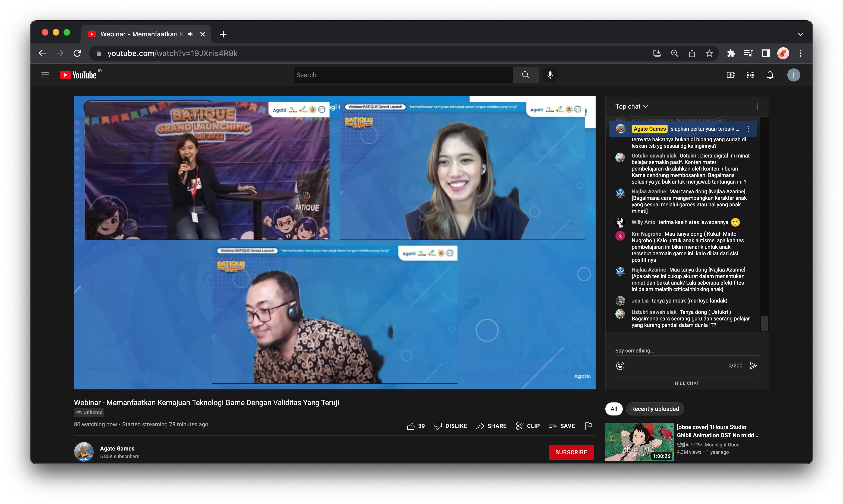Click SHARE under the video
843x504 pixels.
(491, 426)
